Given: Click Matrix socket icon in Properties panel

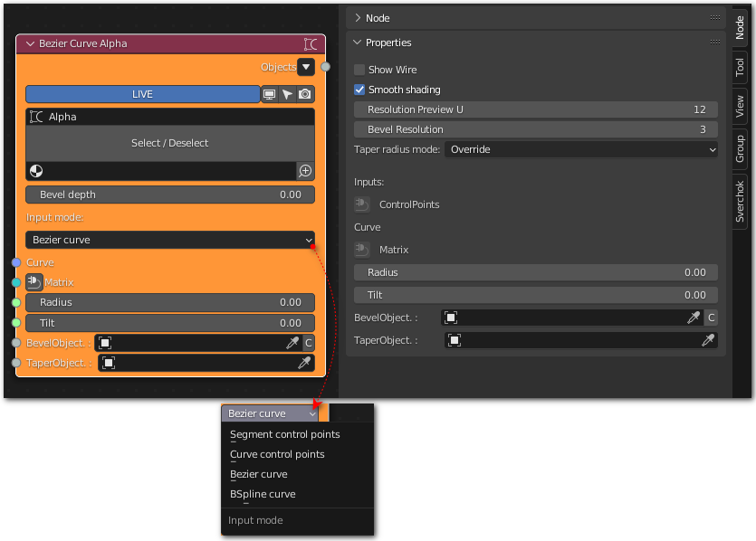Looking at the screenshot, I should [361, 250].
